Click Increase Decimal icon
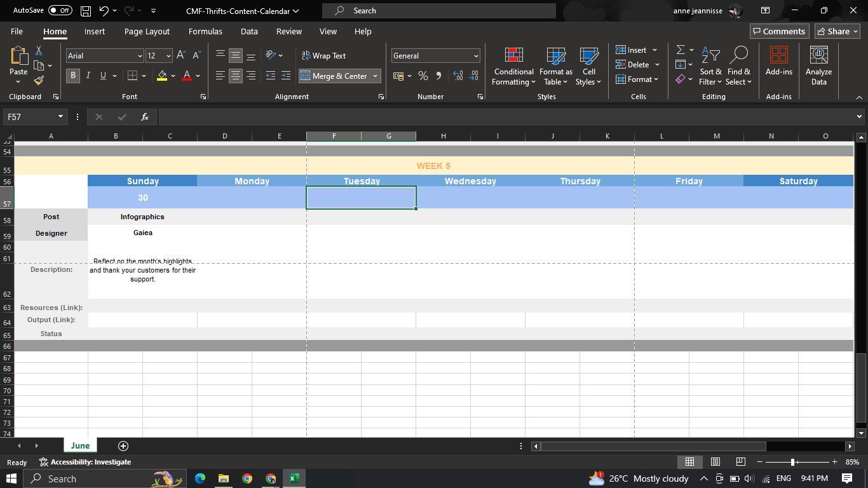The image size is (868, 488). 458,76
